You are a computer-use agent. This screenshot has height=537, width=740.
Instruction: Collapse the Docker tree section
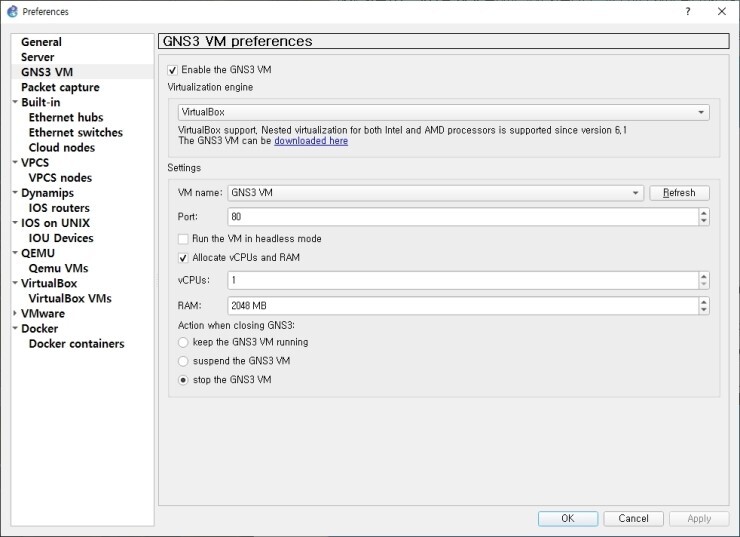point(15,328)
